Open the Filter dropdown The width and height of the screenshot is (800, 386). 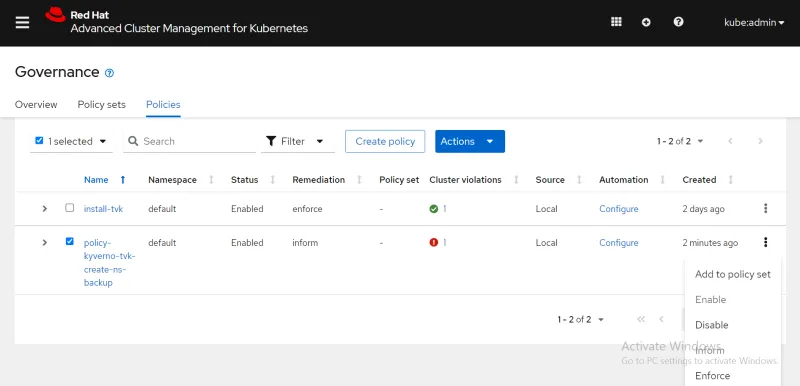297,141
